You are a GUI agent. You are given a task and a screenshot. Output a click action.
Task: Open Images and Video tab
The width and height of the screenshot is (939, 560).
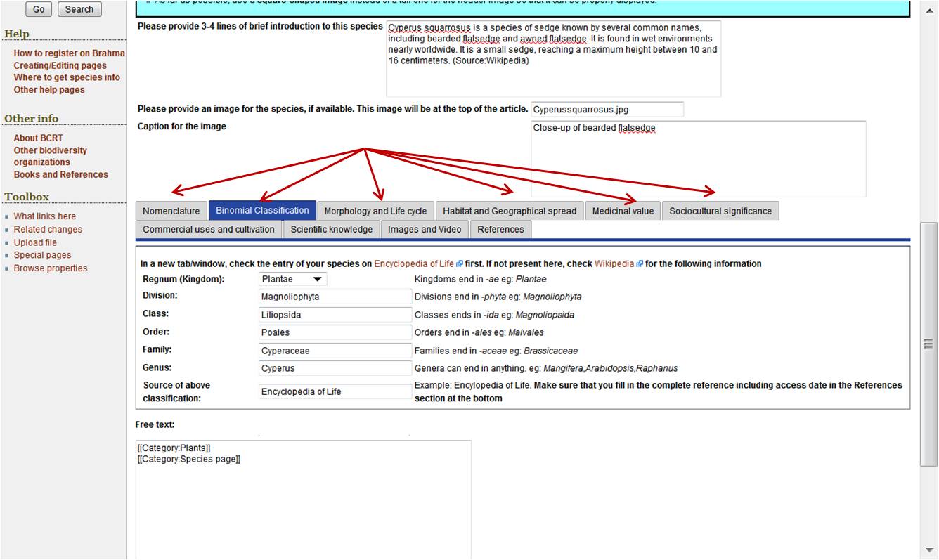tap(425, 229)
